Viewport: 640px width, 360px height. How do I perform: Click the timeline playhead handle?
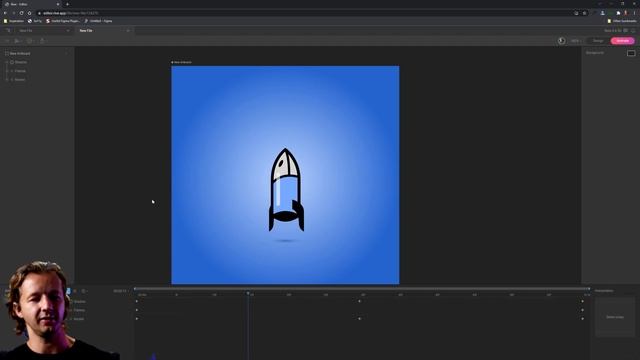click(x=248, y=293)
